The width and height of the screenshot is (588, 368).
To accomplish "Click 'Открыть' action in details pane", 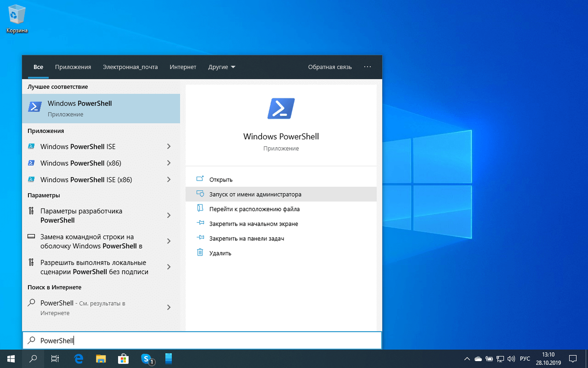I will coord(281,180).
